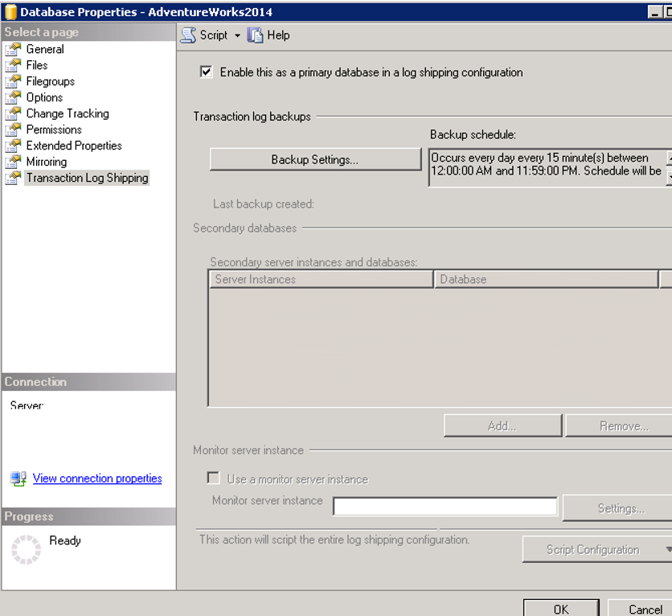Click the Connection section header
The image size is (672, 616).
(x=88, y=382)
